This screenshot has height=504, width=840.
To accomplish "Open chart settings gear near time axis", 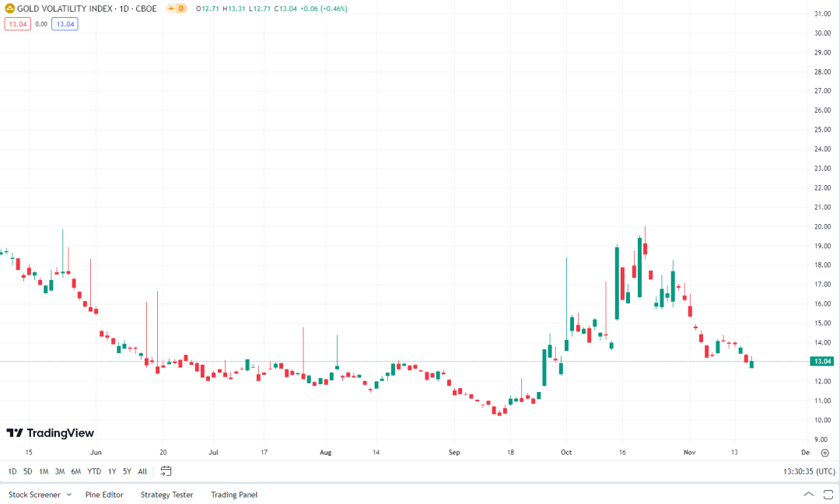I will click(x=825, y=453).
